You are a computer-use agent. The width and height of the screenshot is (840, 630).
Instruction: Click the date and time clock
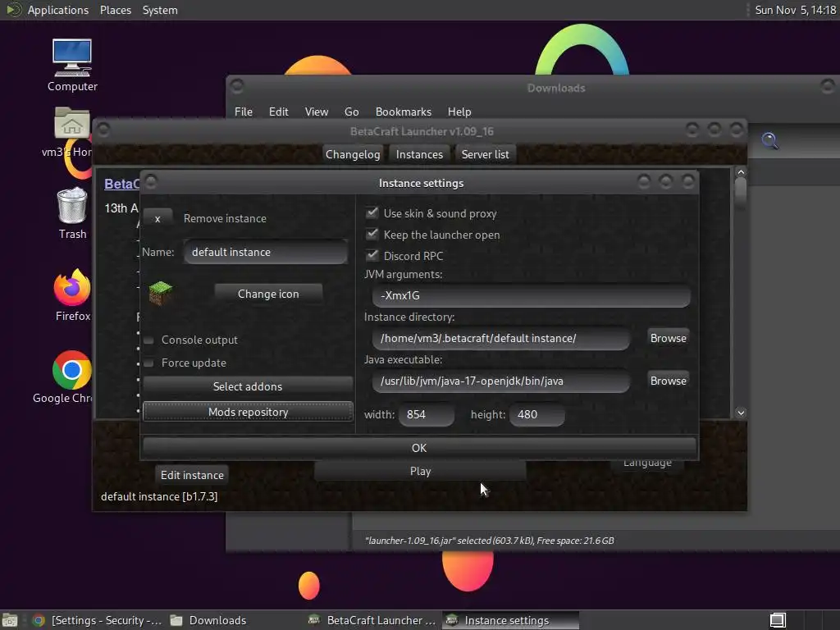(x=795, y=10)
